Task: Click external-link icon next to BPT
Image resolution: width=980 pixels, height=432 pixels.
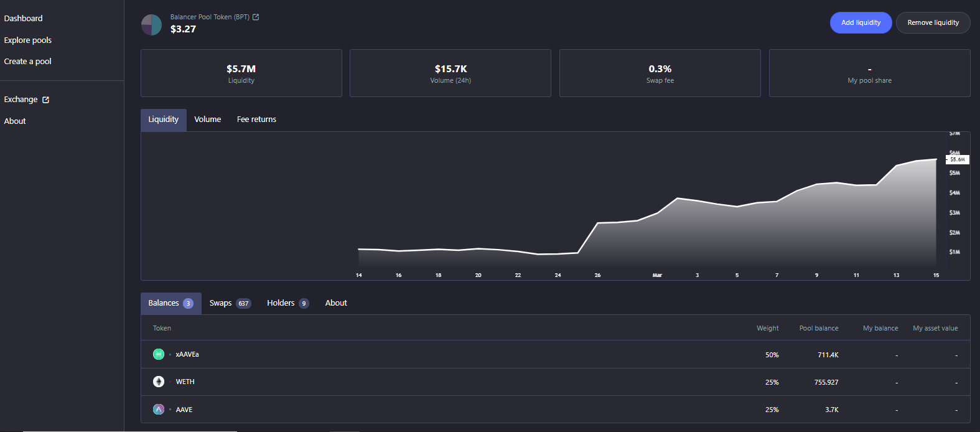Action: point(256,17)
